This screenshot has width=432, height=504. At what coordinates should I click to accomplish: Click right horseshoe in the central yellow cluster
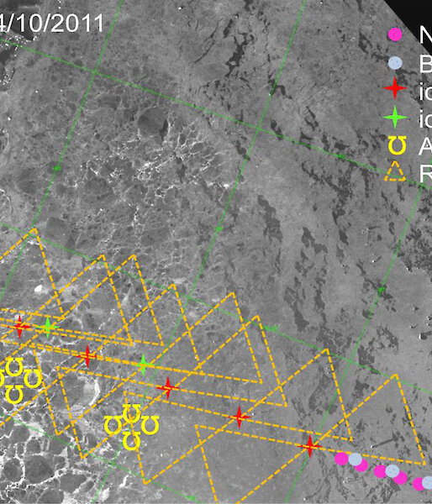(x=150, y=425)
